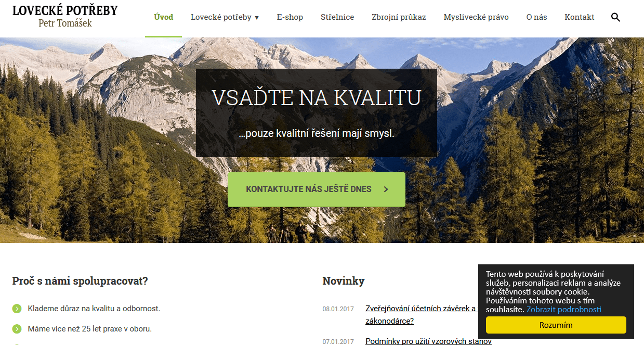This screenshot has width=644, height=345.
Task: Click green arrow bullet beside 'Máme více než 25 let'
Action: (17, 329)
